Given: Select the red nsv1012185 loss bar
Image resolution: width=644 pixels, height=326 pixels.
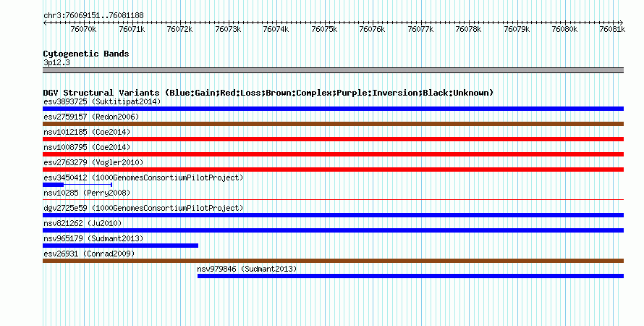Looking at the screenshot, I should (333, 139).
